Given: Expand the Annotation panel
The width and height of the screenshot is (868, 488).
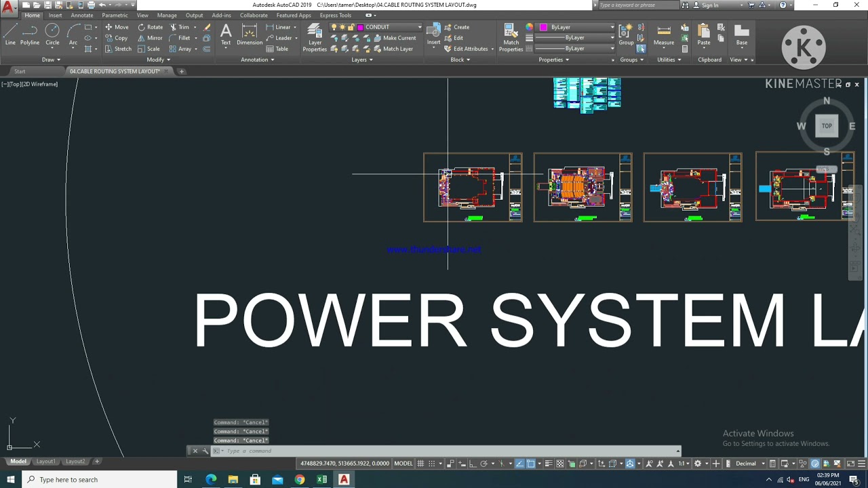Looking at the screenshot, I should [258, 60].
